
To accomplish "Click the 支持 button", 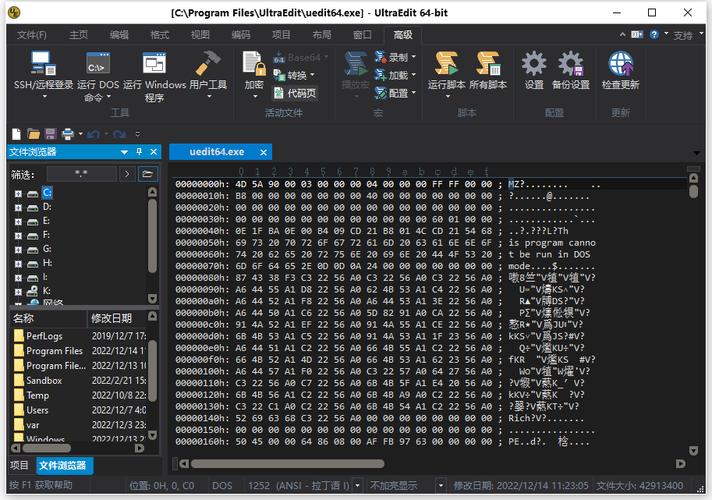I will tap(682, 35).
